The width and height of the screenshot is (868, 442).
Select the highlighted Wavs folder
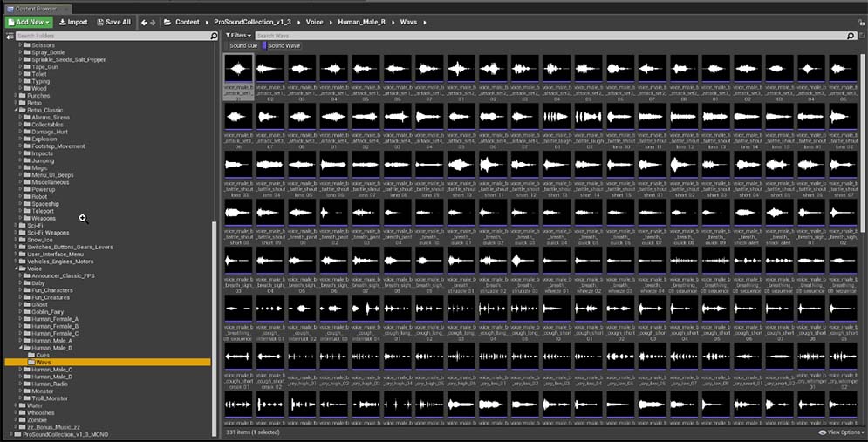point(107,363)
